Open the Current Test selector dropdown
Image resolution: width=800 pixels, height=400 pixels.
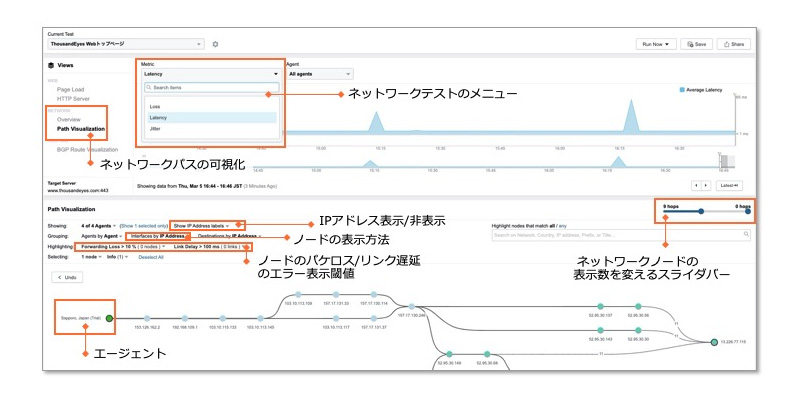(x=125, y=44)
